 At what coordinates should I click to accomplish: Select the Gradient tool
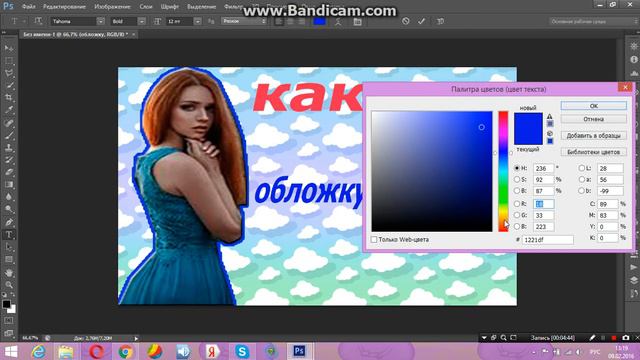point(9,185)
